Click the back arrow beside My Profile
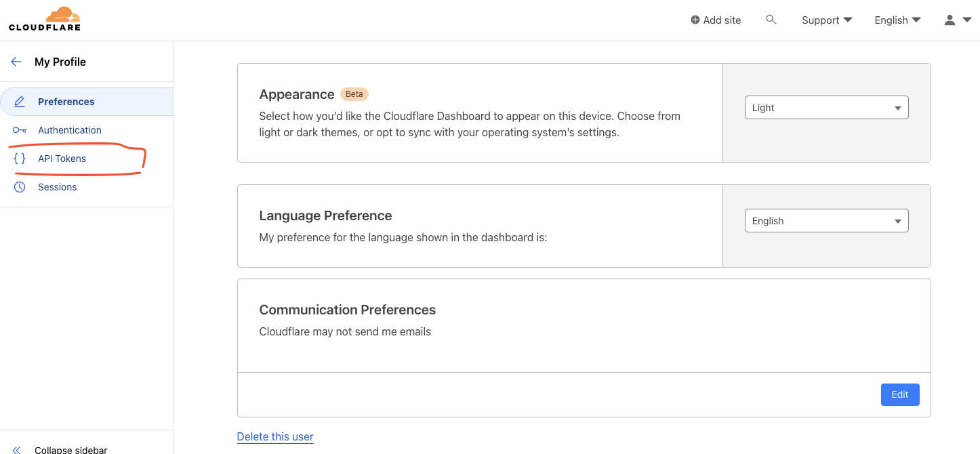The height and width of the screenshot is (454, 980). pyautogui.click(x=16, y=62)
